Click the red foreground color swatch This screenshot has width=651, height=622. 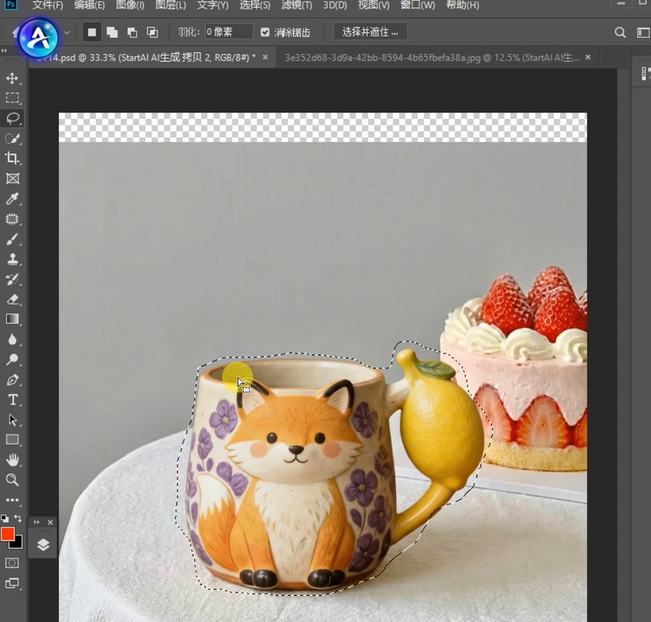point(8,535)
